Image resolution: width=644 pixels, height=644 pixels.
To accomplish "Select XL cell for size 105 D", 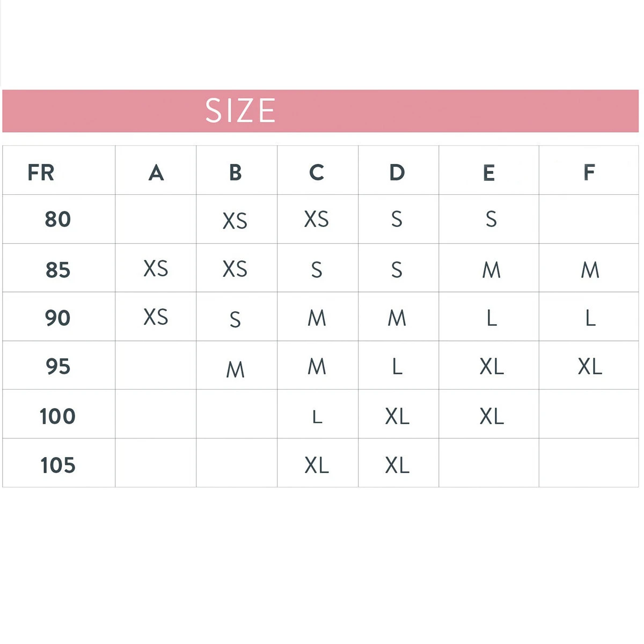I will pyautogui.click(x=397, y=465).
